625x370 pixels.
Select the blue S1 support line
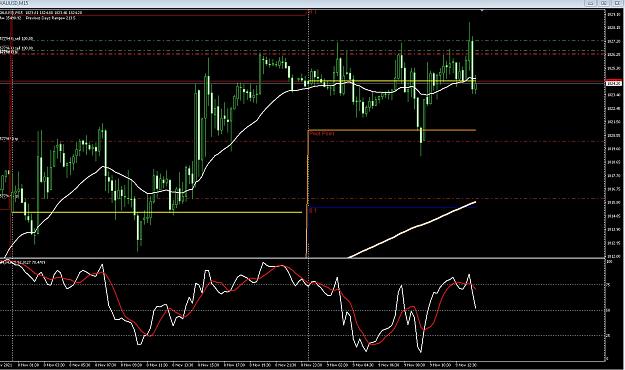coord(392,207)
